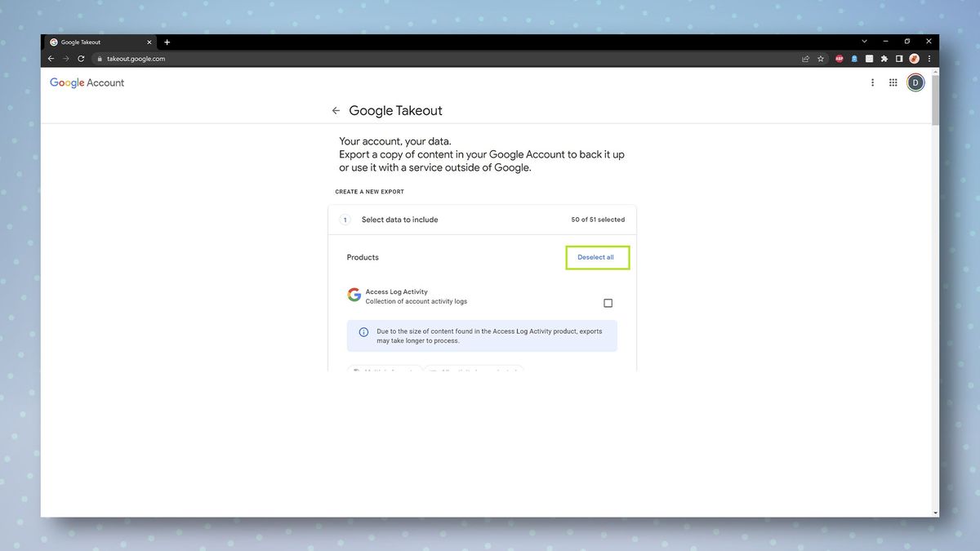Open the Google Account profile avatar
The width and height of the screenshot is (980, 551).
(x=915, y=82)
